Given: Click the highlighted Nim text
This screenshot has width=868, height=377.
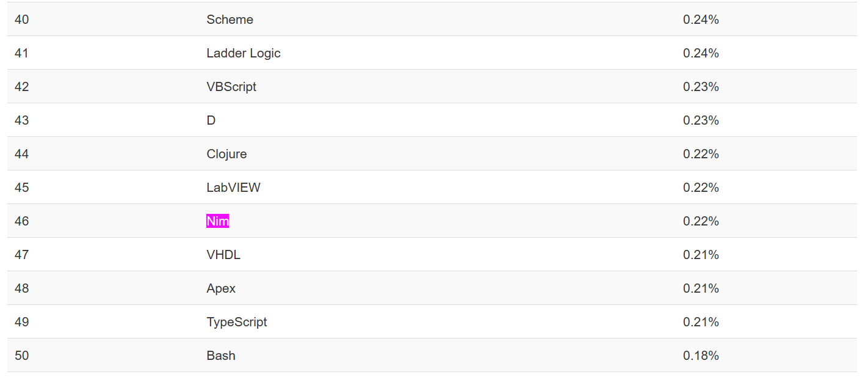Looking at the screenshot, I should (x=217, y=221).
